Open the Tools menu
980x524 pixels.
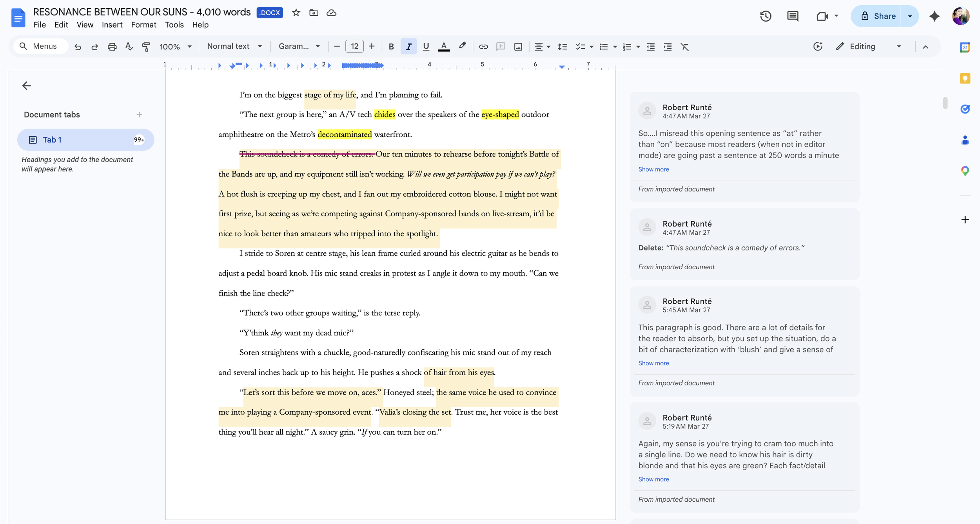pyautogui.click(x=174, y=25)
